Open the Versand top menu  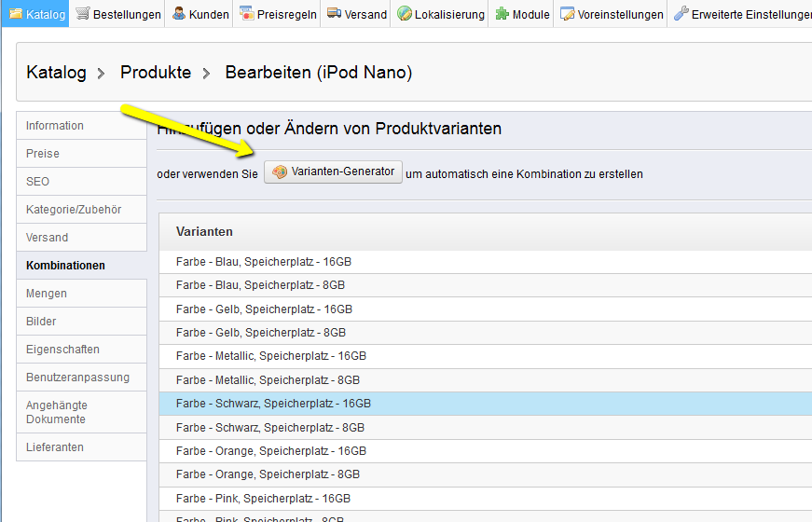(357, 13)
